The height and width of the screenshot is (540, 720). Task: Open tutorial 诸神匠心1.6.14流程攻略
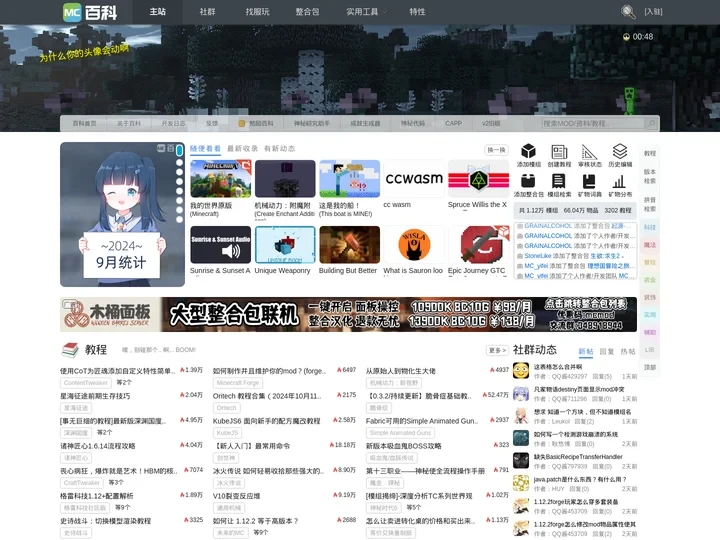pos(97,446)
